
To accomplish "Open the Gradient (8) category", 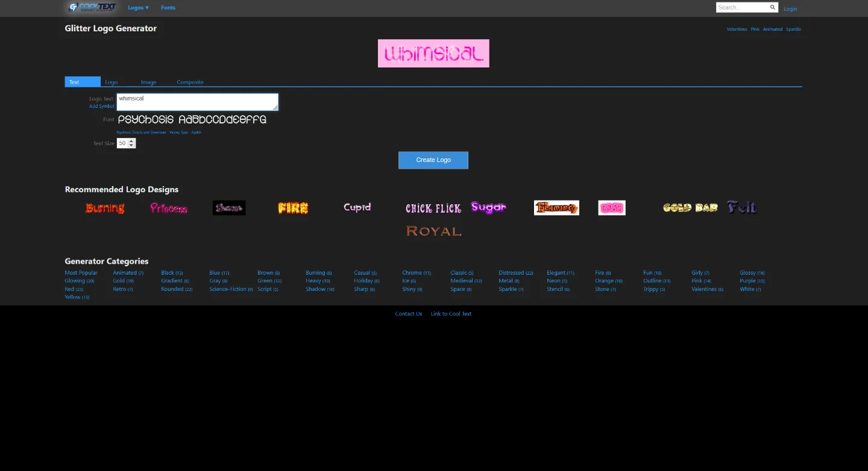I will pos(175,281).
